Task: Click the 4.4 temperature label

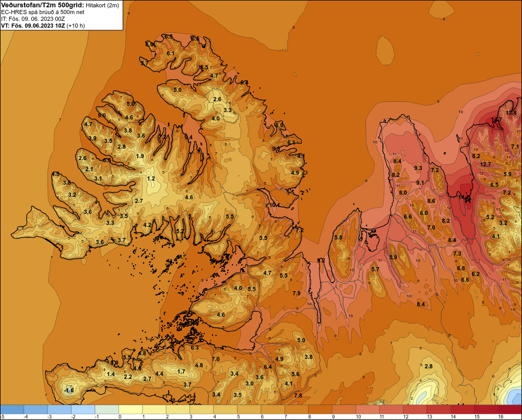Action: 159,374
